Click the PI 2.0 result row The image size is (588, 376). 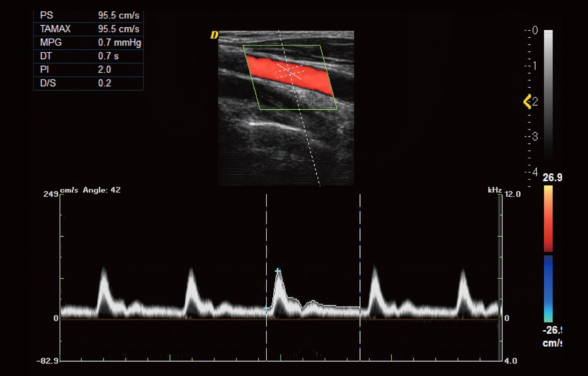(88, 70)
